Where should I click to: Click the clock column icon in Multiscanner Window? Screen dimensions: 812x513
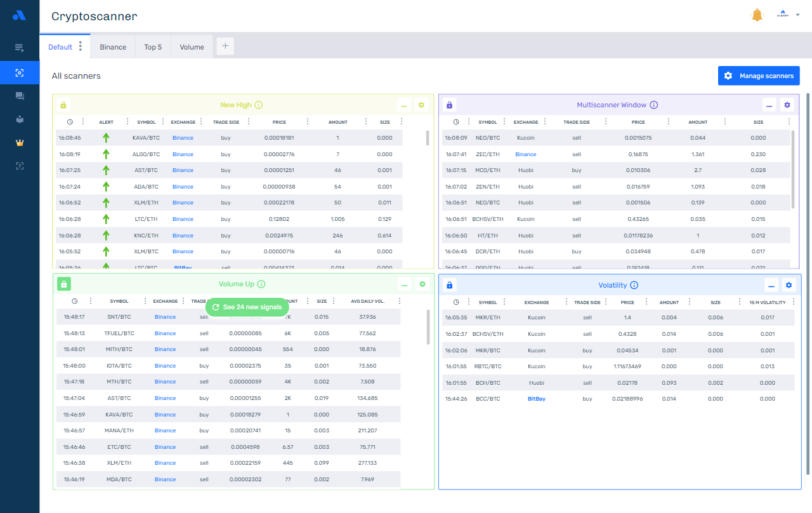(456, 122)
